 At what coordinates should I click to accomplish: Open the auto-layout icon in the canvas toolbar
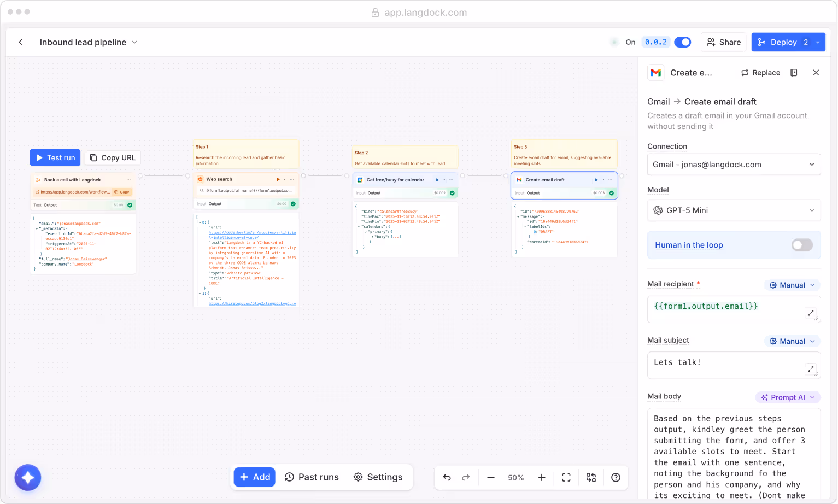pyautogui.click(x=590, y=477)
